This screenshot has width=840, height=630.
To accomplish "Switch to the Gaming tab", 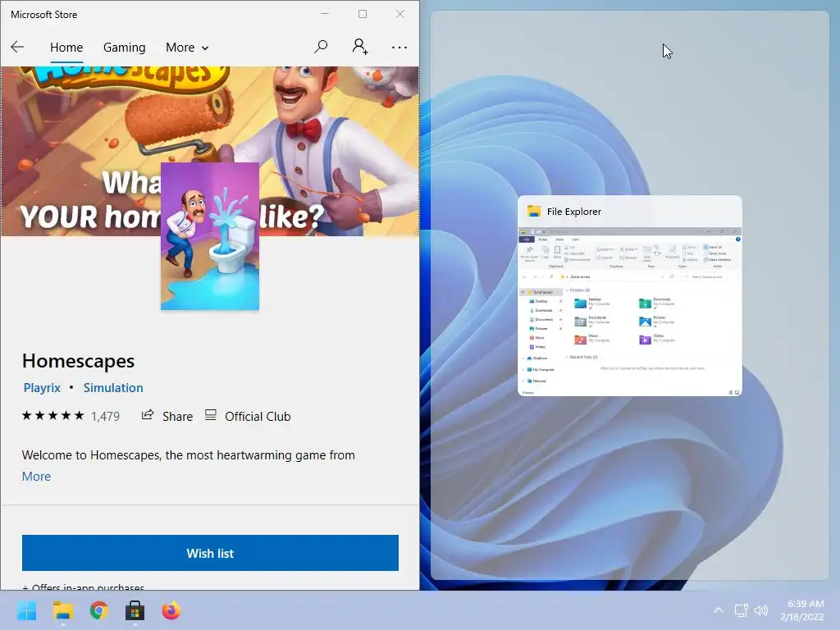I will (x=125, y=47).
